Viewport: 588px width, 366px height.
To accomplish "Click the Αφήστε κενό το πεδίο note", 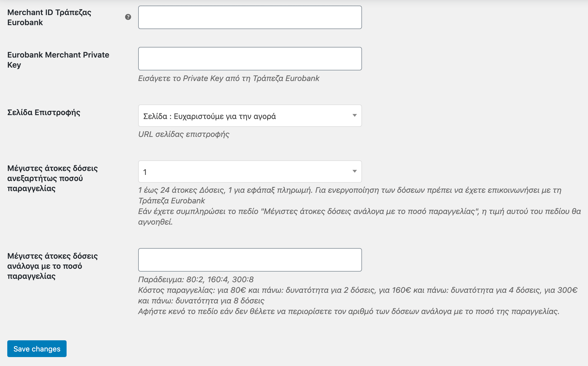I will coord(349,311).
